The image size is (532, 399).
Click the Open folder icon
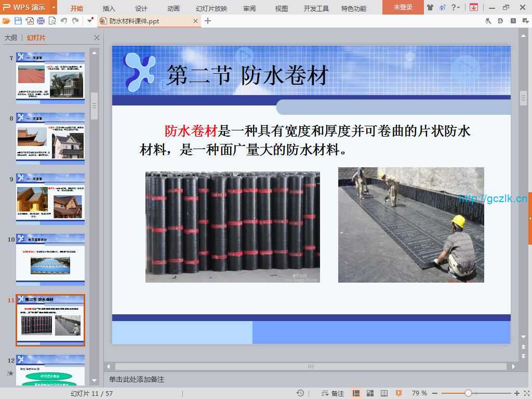pyautogui.click(x=6, y=21)
